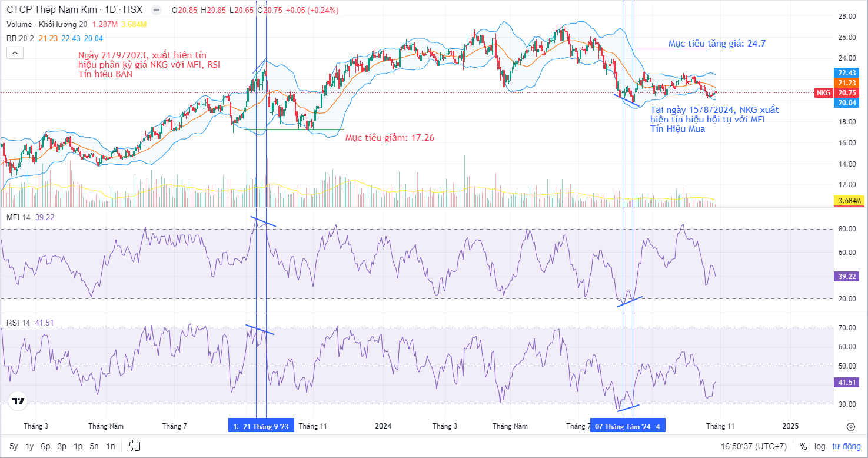Select the BB 20 2 indicator legend

(20, 38)
